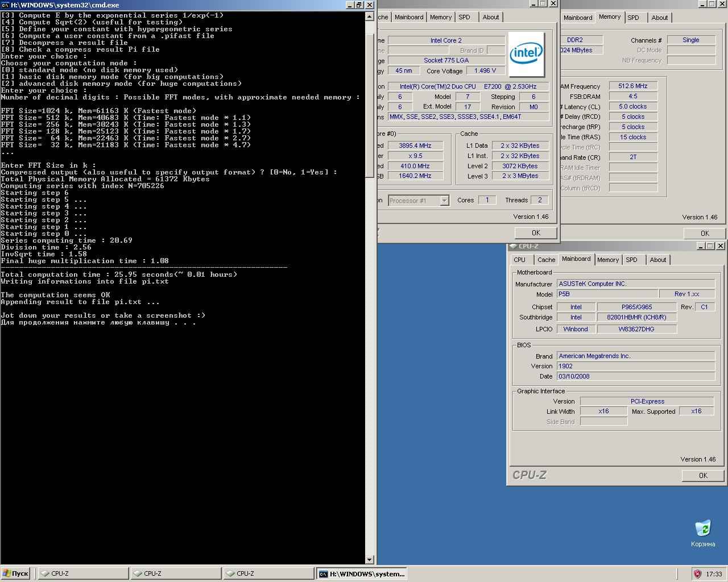Image resolution: width=728 pixels, height=582 pixels.
Task: Select the Mainboard tab in the front CPU-Z window
Action: (x=576, y=259)
